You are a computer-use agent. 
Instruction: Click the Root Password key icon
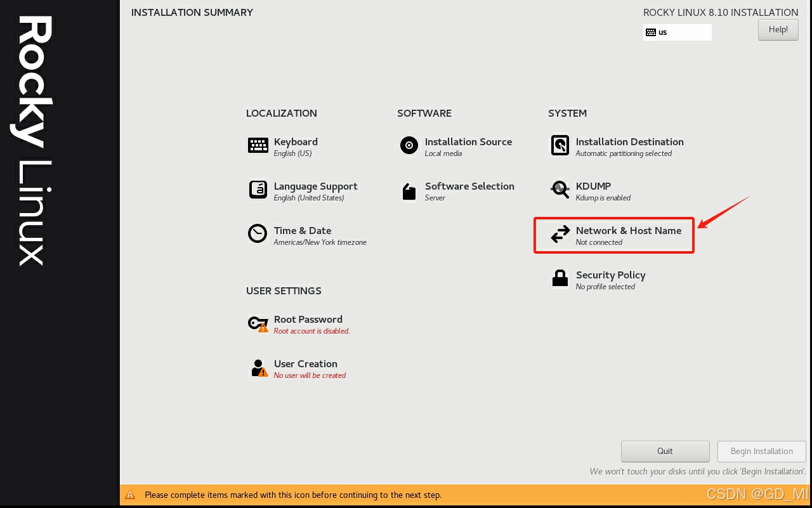click(258, 323)
